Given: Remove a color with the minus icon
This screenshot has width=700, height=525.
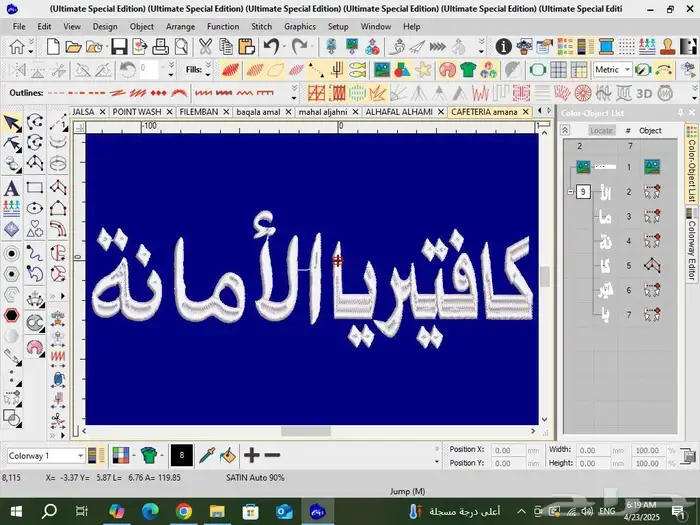Looking at the screenshot, I should click(x=272, y=455).
